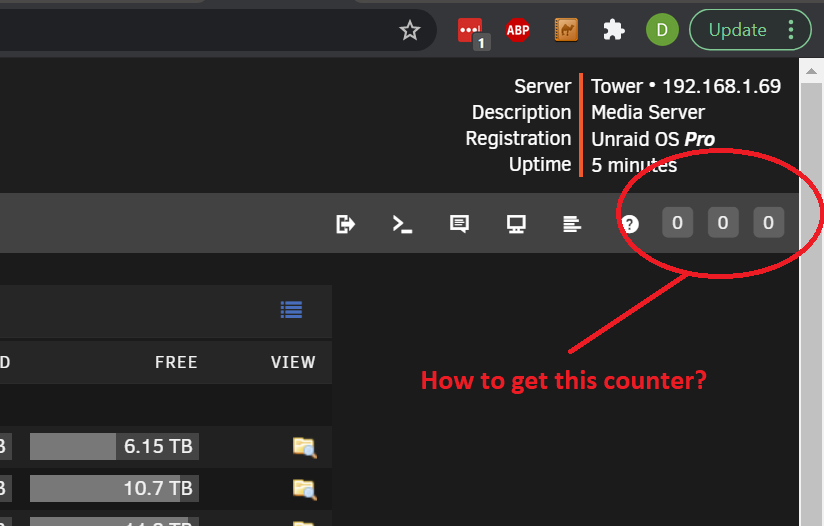Viewport: 824px width, 526px height.
Task: Click the VIEW column header
Action: click(293, 362)
